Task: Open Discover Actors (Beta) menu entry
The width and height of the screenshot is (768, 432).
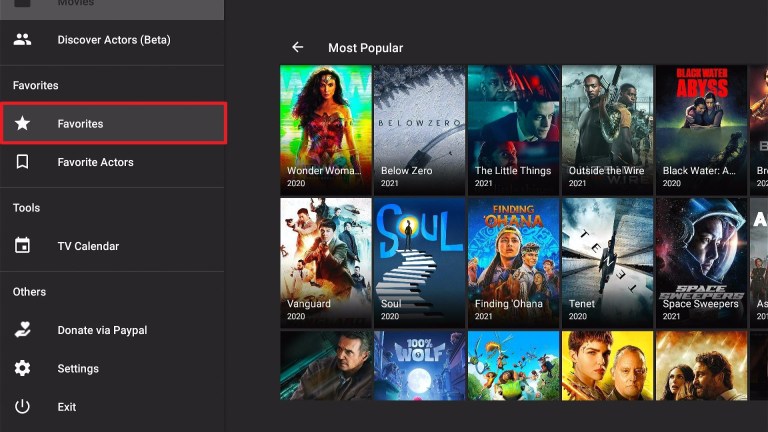Action: click(x=112, y=40)
